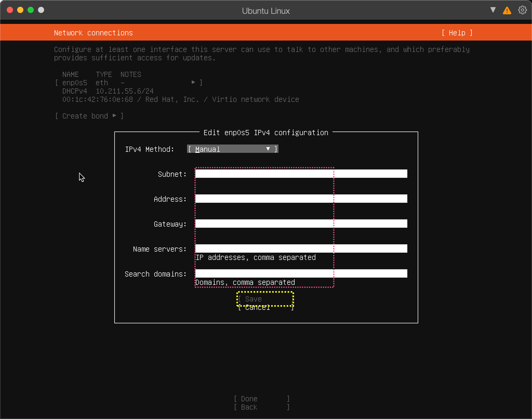Focus the Search domains input field
Image resolution: width=532 pixels, height=419 pixels.
coord(301,273)
